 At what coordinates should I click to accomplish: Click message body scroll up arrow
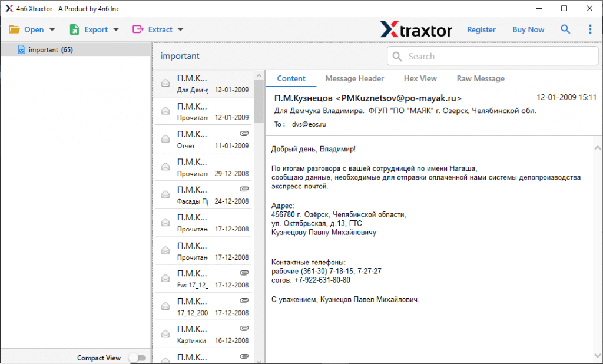coord(597,148)
